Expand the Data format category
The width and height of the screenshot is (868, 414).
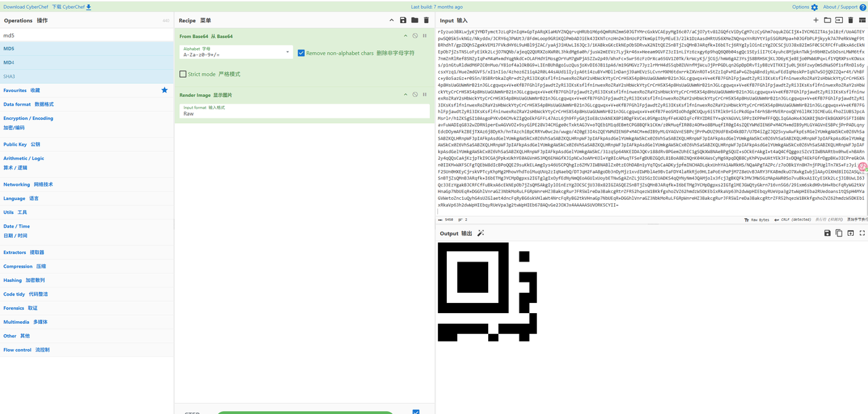point(87,104)
